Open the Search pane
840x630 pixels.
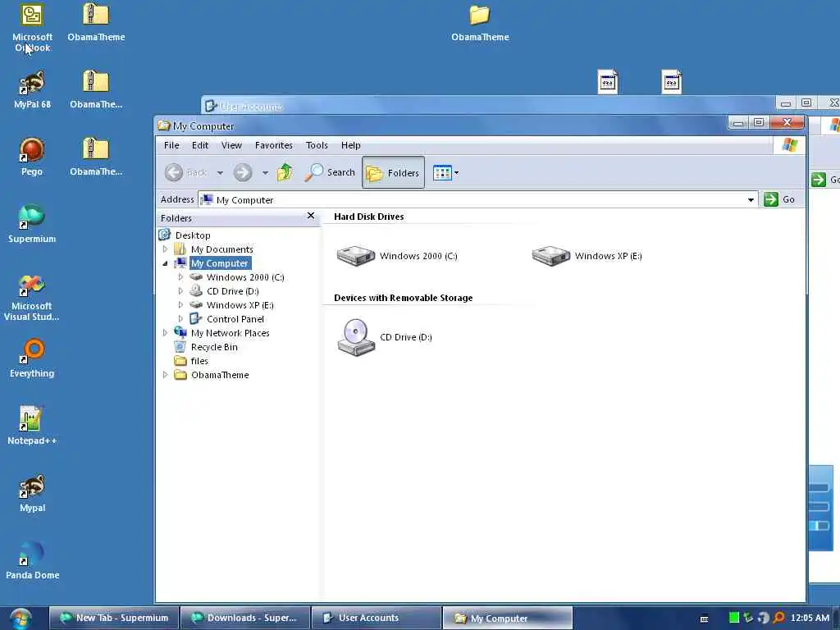pyautogui.click(x=330, y=172)
